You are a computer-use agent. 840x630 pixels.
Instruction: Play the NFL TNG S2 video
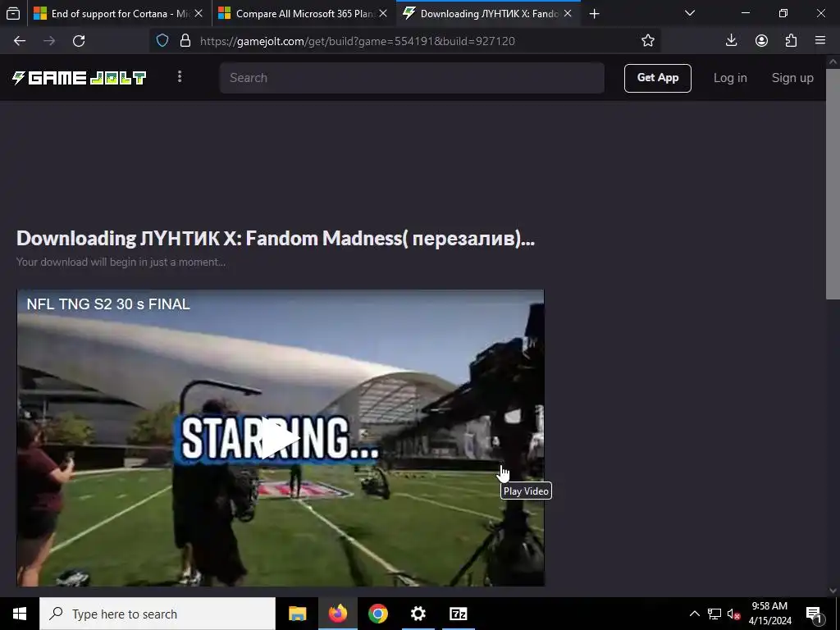point(280,438)
